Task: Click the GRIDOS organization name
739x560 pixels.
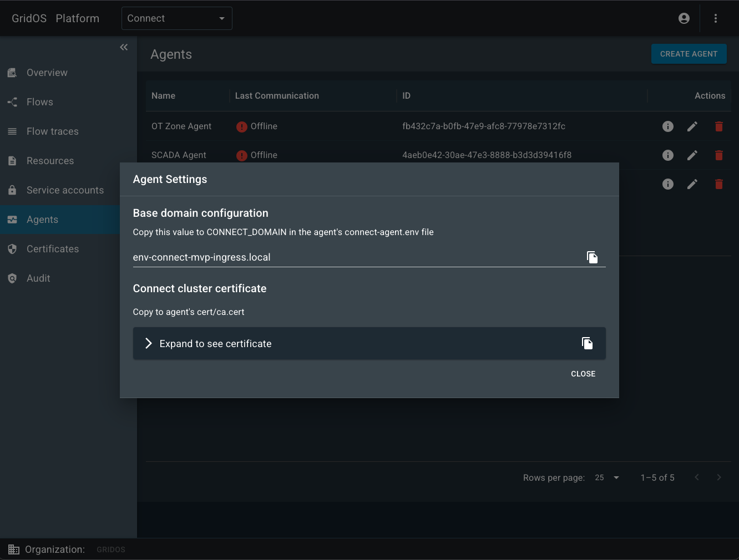Action: point(111,549)
